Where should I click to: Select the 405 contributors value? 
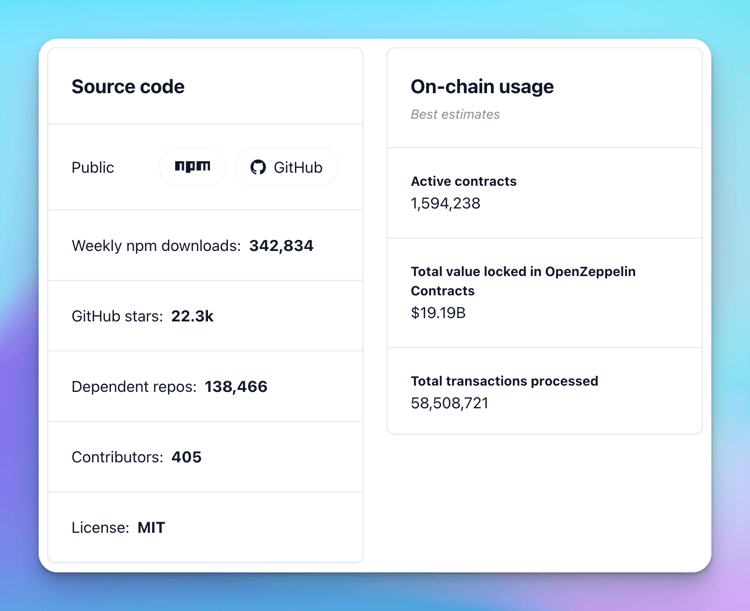coord(187,457)
